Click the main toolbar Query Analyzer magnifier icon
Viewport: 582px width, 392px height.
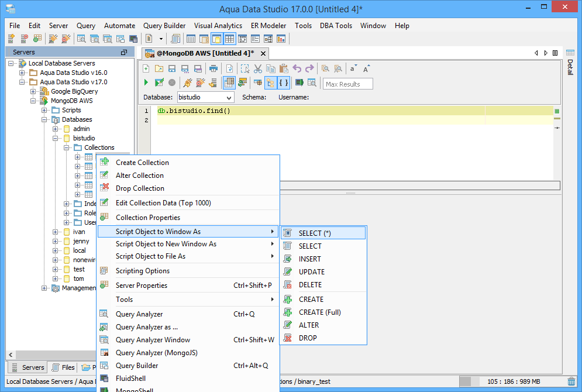click(x=81, y=39)
